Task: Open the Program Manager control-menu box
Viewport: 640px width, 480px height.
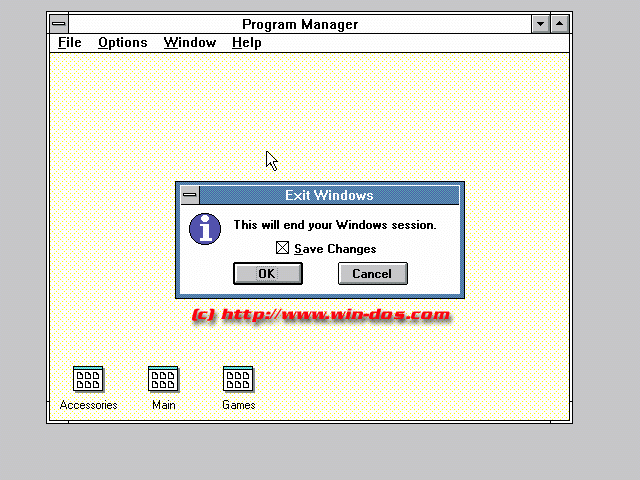Action: point(59,24)
